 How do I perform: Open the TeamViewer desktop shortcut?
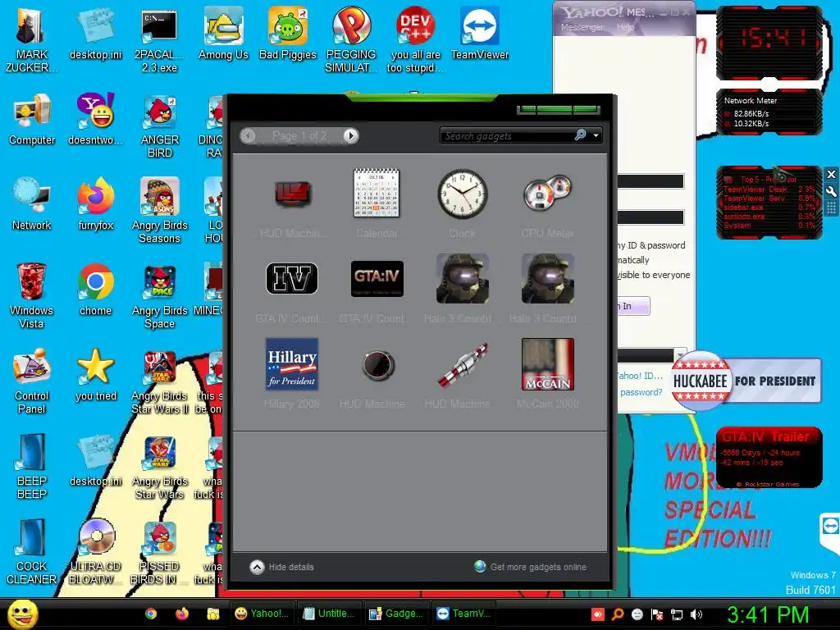480,34
